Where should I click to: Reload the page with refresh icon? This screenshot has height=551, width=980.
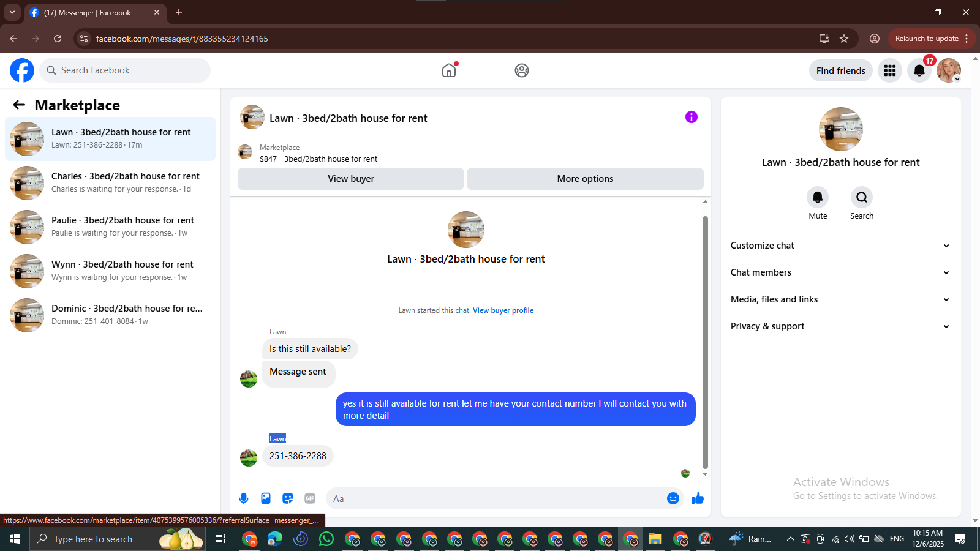pos(58,39)
